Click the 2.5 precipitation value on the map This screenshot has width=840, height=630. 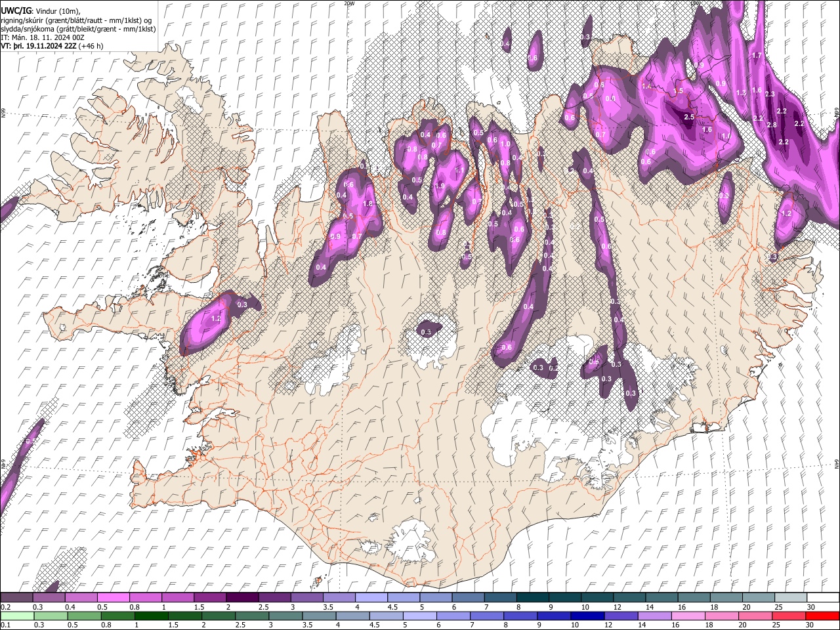pyautogui.click(x=689, y=117)
